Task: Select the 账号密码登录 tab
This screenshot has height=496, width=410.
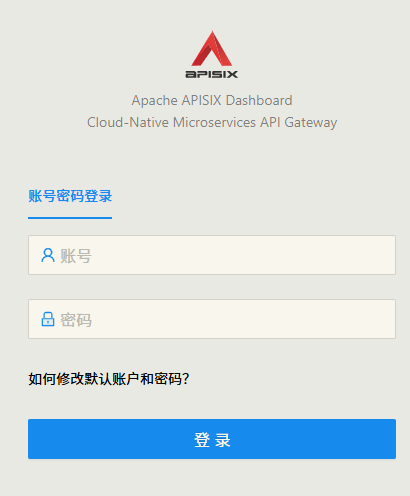Action: (70, 196)
